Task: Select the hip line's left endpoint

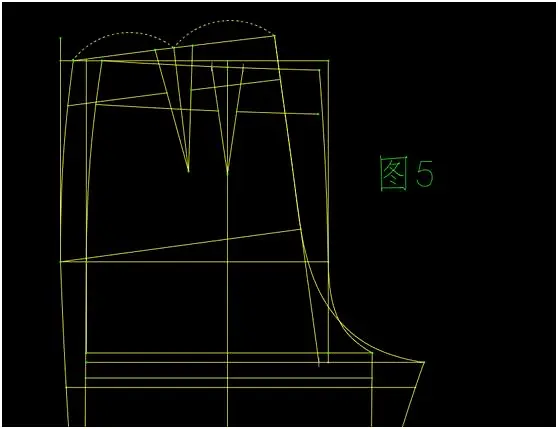Action: [60, 262]
